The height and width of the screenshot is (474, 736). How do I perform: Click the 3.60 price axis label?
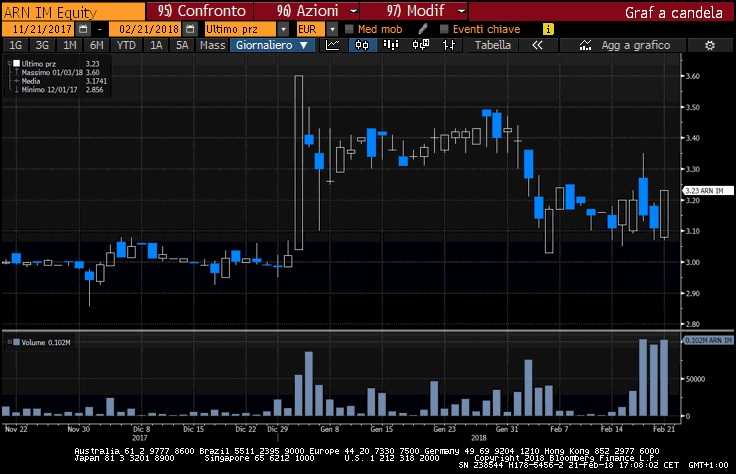pyautogui.click(x=692, y=76)
